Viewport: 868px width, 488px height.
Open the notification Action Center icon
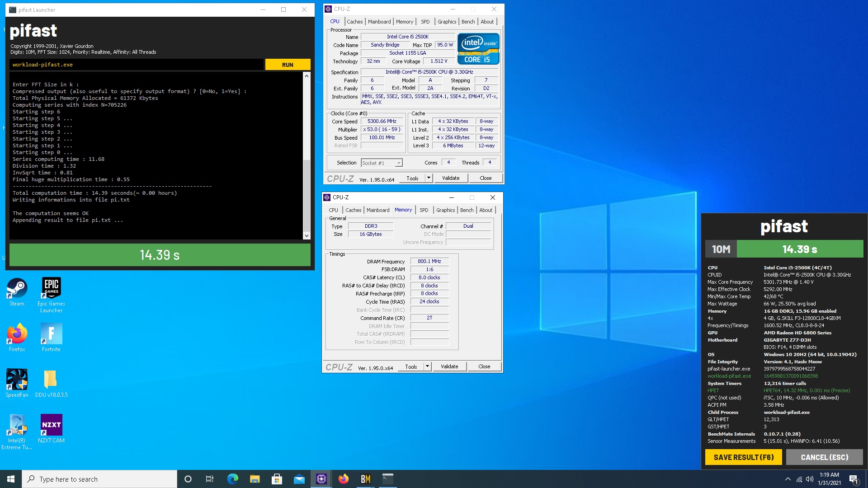(854, 479)
